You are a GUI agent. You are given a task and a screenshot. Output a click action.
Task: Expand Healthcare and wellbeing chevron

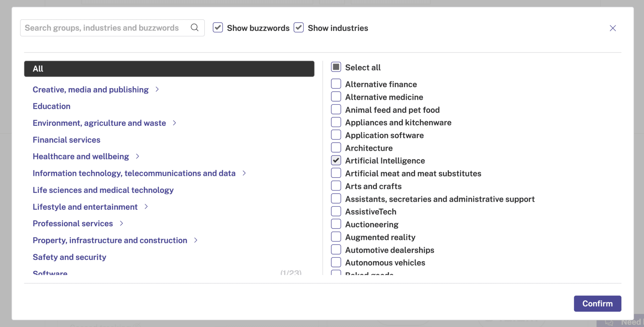(x=137, y=156)
